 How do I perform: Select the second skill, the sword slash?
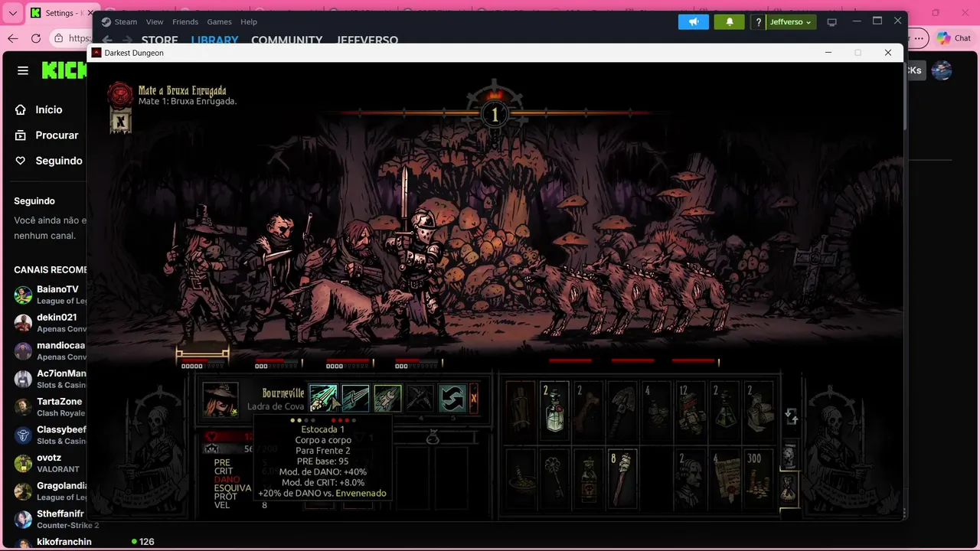click(x=355, y=398)
